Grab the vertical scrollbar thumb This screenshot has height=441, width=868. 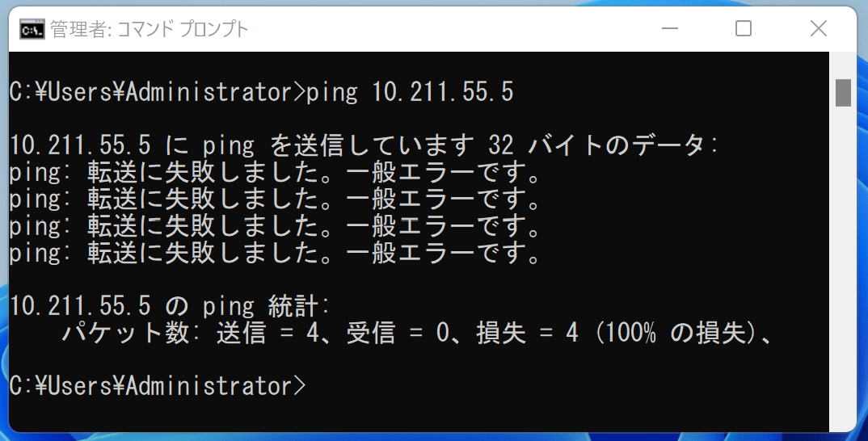point(843,92)
